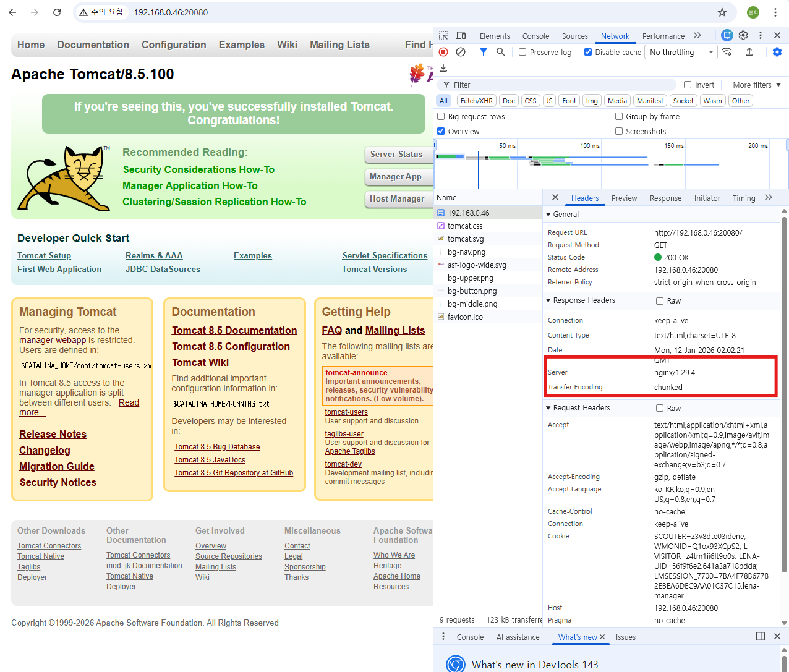789x672 pixels.
Task: Switch to the Elements tab
Action: point(495,36)
